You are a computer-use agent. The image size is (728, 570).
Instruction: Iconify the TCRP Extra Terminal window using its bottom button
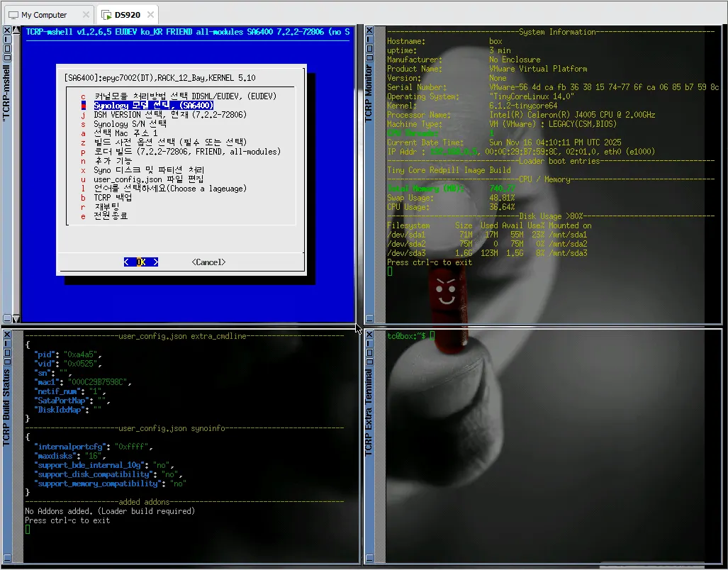click(369, 559)
